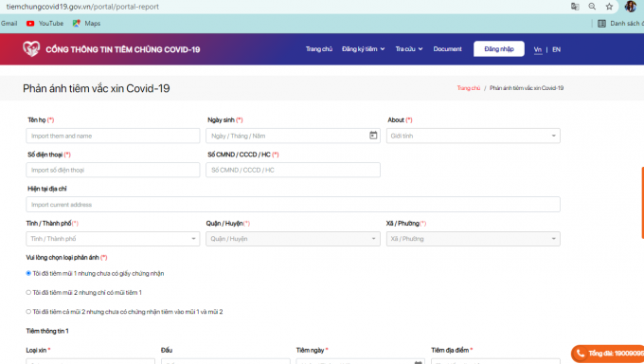The height and width of the screenshot is (364, 644).
Task: Open the Maps bookmark
Action: tap(87, 24)
